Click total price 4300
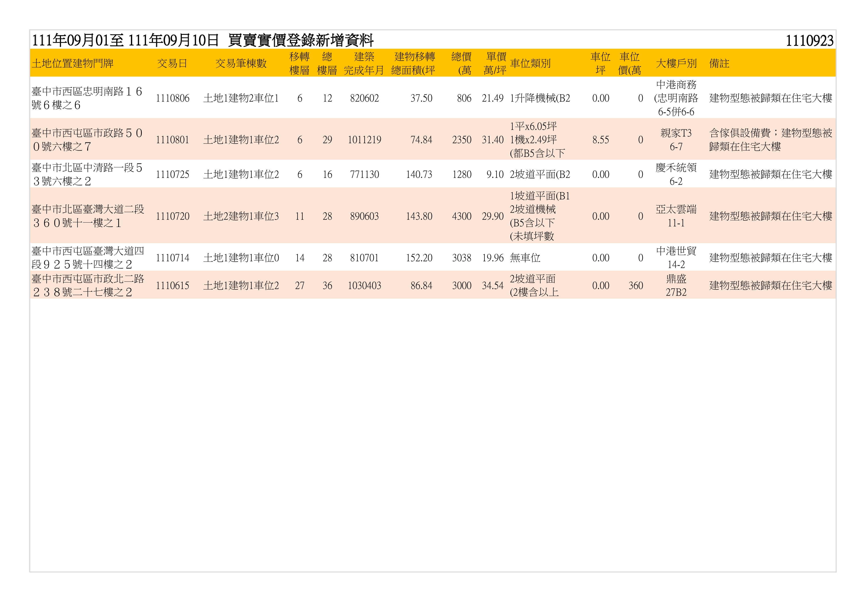This screenshot has height=614, width=868. pos(462,216)
